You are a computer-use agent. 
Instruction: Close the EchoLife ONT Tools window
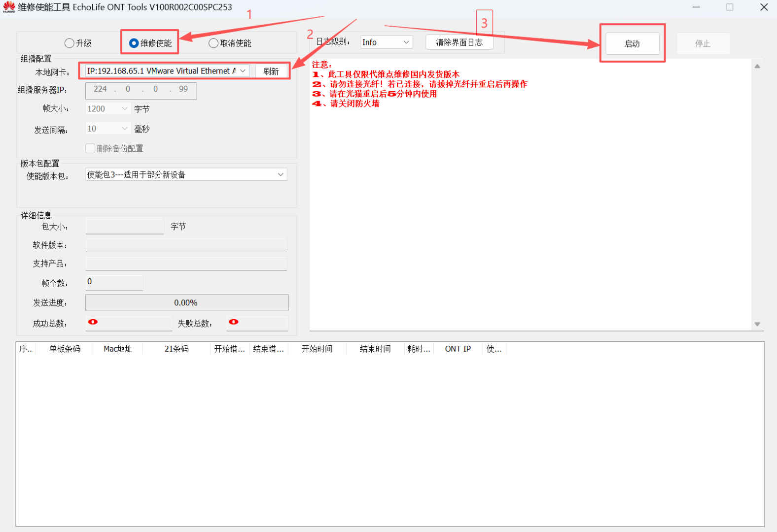pyautogui.click(x=764, y=7)
